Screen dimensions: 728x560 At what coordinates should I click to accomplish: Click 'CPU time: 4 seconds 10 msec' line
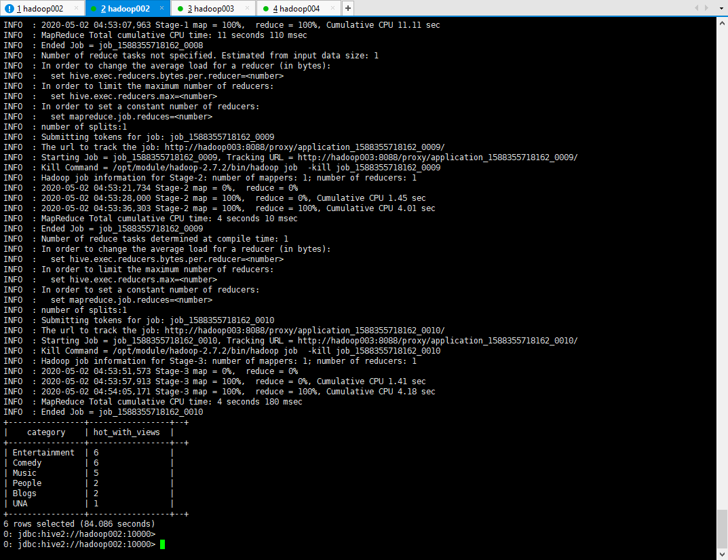tap(170, 219)
